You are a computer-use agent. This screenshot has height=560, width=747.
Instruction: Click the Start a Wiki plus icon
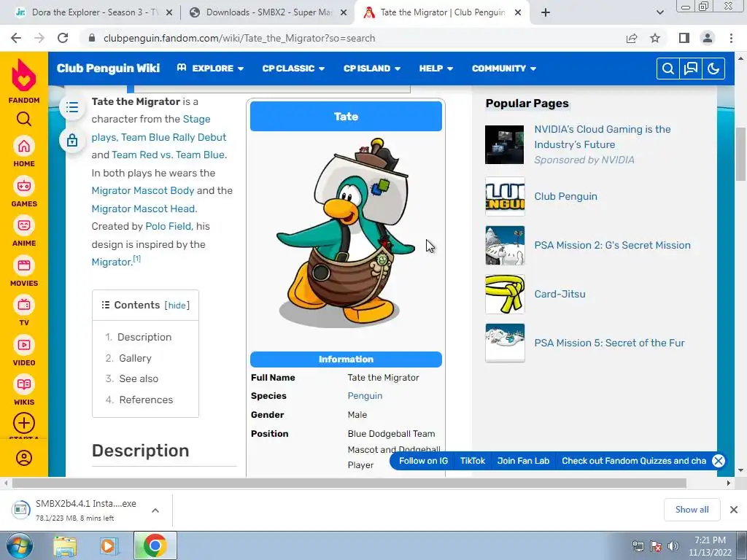tap(24, 423)
